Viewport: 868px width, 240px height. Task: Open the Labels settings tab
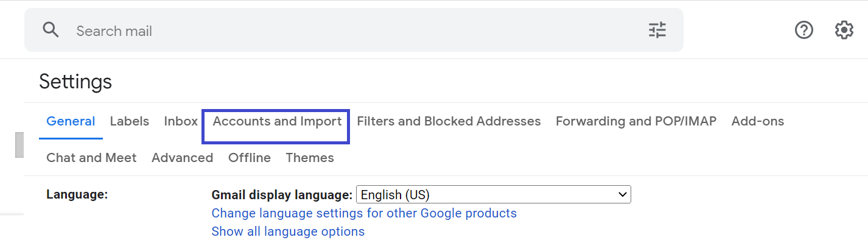[x=130, y=121]
